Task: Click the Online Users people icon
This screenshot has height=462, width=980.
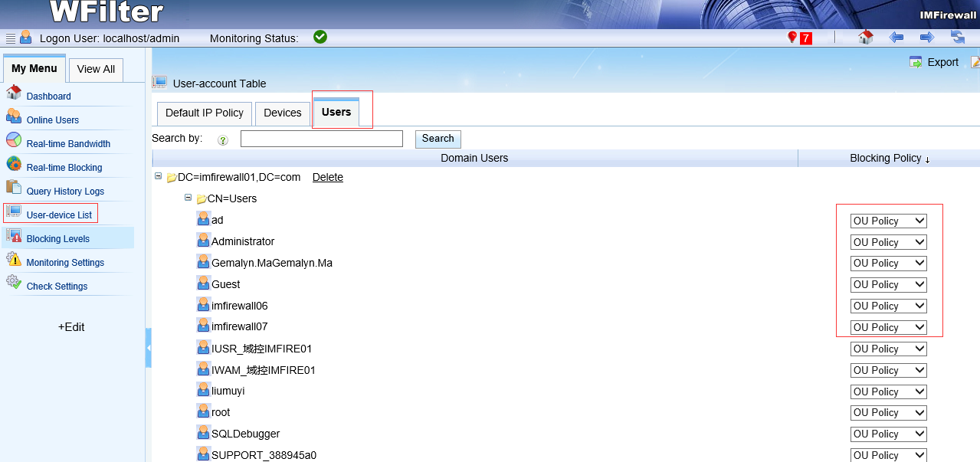Action: pyautogui.click(x=14, y=116)
